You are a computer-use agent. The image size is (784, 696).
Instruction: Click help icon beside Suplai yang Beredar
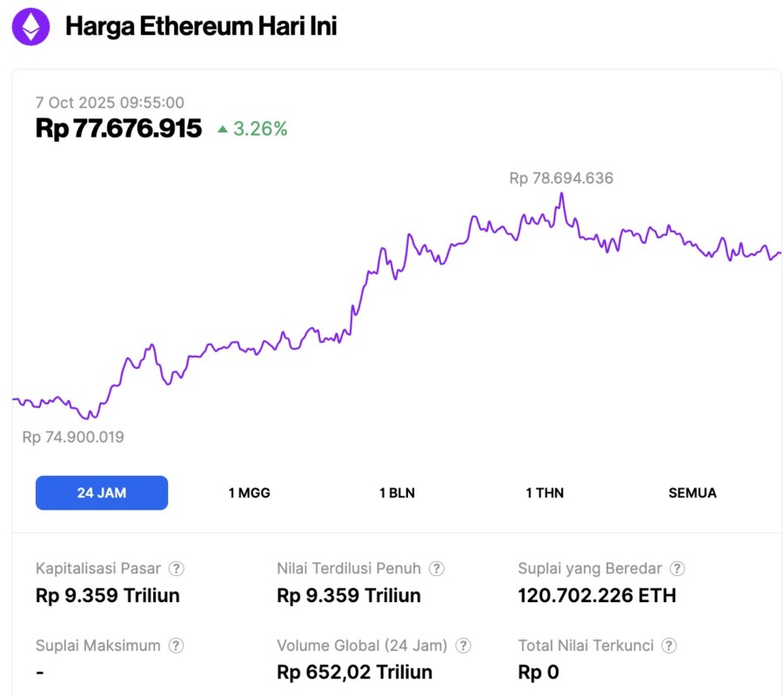click(677, 569)
